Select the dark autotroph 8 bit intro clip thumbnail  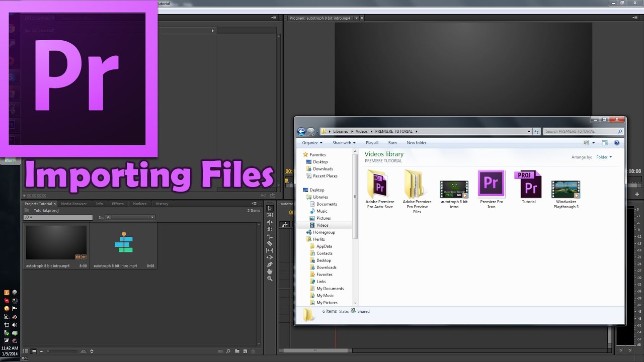click(x=56, y=242)
